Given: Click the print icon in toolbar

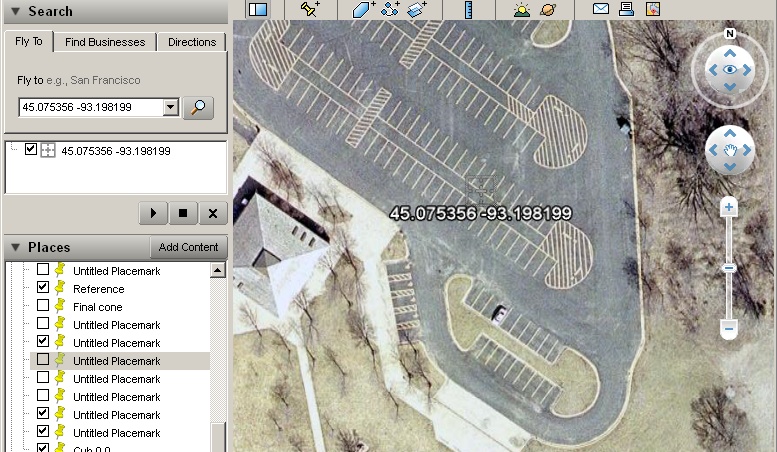Looking at the screenshot, I should point(626,9).
